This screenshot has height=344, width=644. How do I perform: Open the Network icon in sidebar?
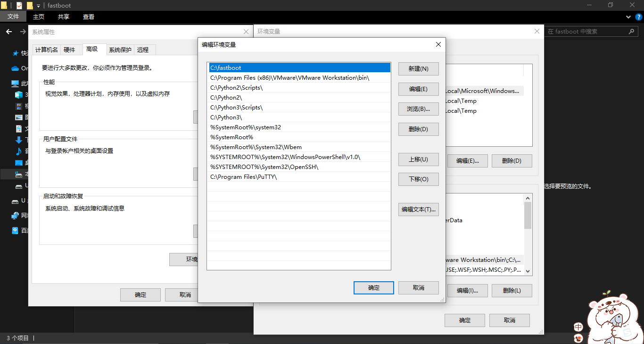(16, 216)
